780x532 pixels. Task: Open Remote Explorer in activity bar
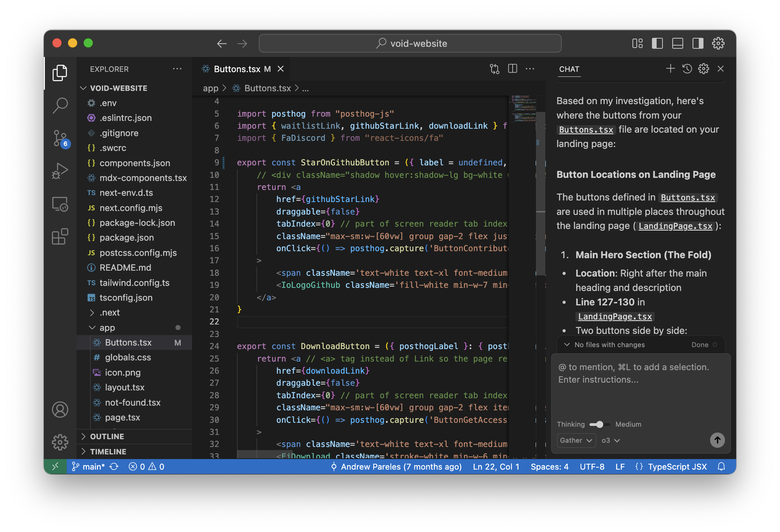point(60,204)
